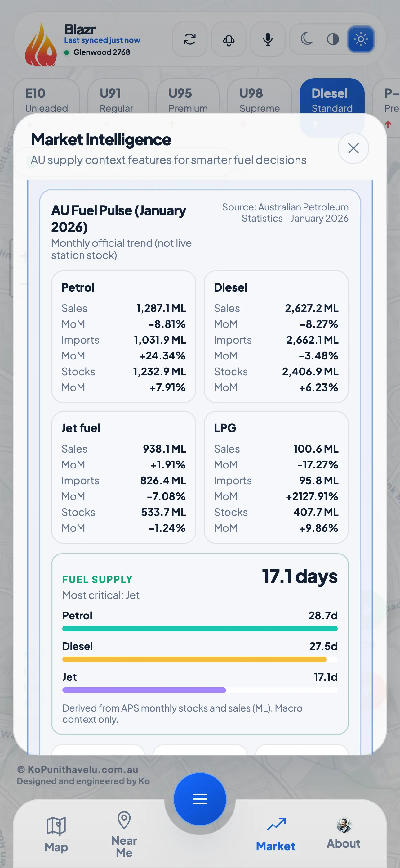Click the Blazr flame logo
The height and width of the screenshot is (868, 400).
click(41, 44)
